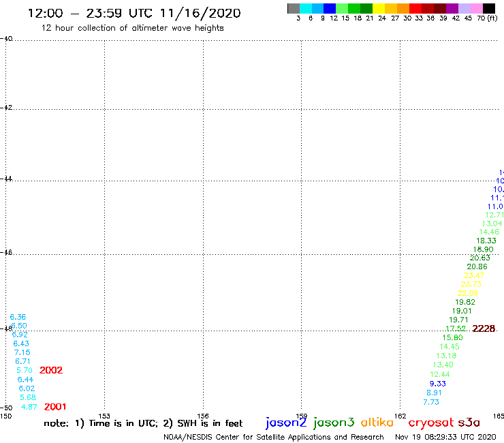504x443 pixels.
Task: Click wave height value 12.71
Action: (494, 215)
